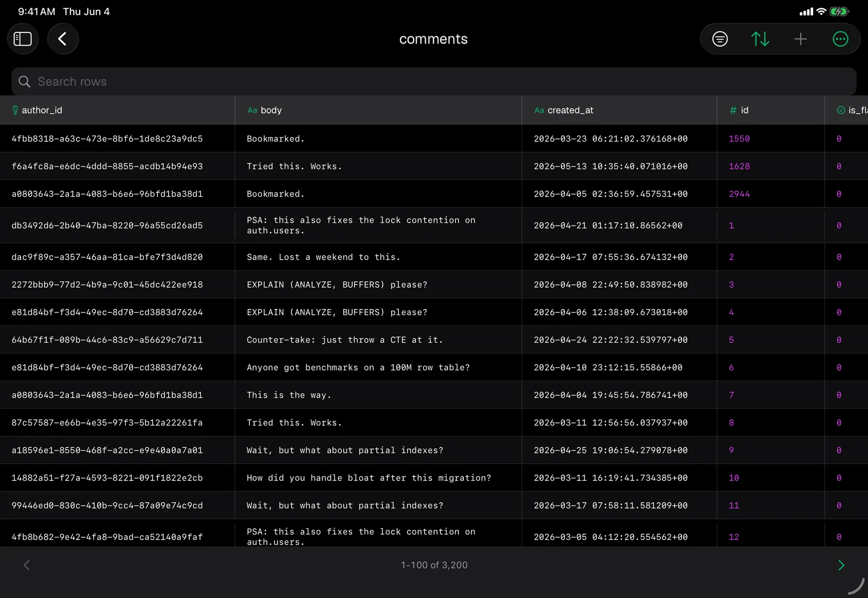Select the author_id column header
Image resolution: width=868 pixels, height=598 pixels.
click(117, 110)
